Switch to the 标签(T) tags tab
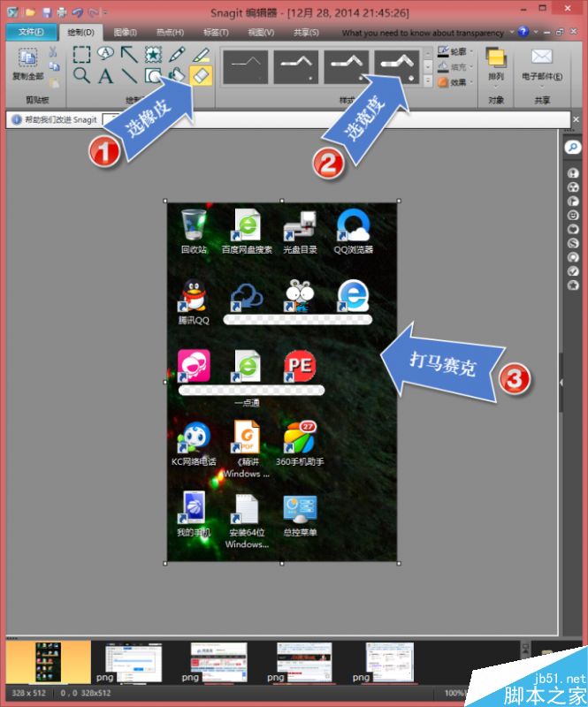Viewport: 588px width, 707px height. point(216,33)
